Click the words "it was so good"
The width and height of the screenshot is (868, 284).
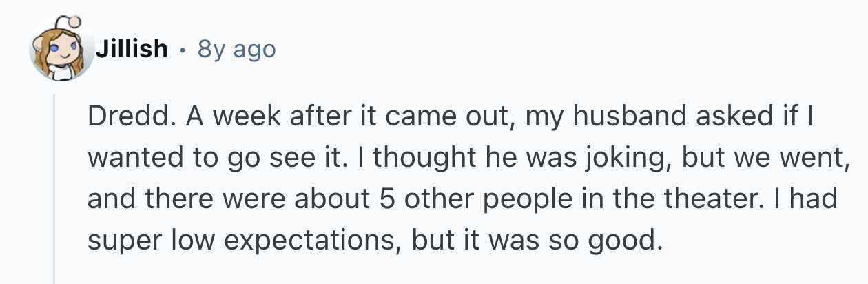pos(554,240)
